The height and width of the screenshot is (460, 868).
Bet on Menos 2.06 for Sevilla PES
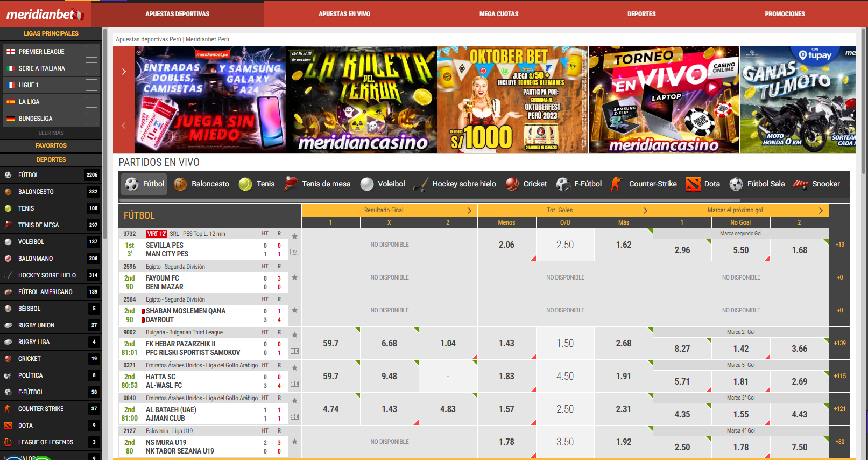506,245
